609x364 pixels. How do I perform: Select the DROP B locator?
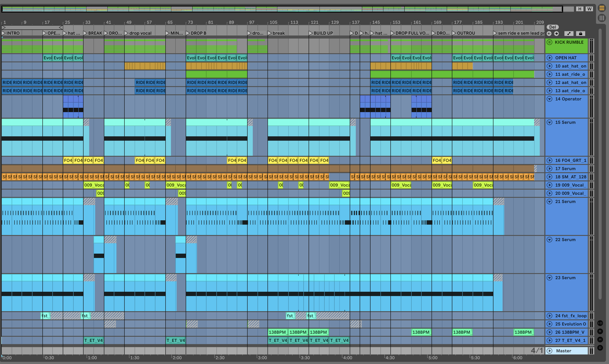click(198, 33)
